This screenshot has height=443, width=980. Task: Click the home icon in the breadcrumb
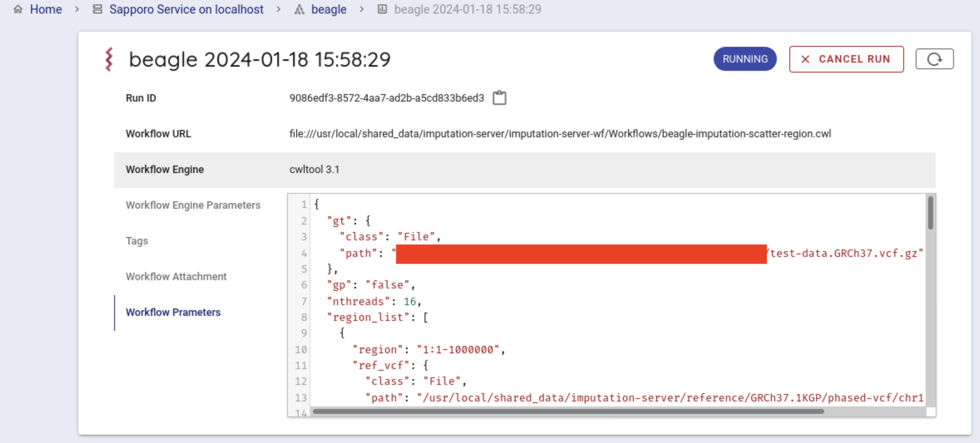coord(18,9)
